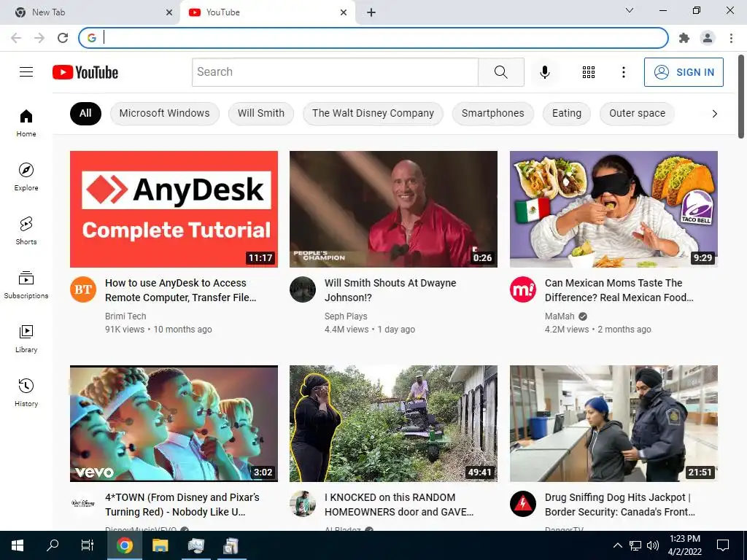The image size is (747, 560).
Task: Open DangerTV channel avatar
Action: point(522,503)
